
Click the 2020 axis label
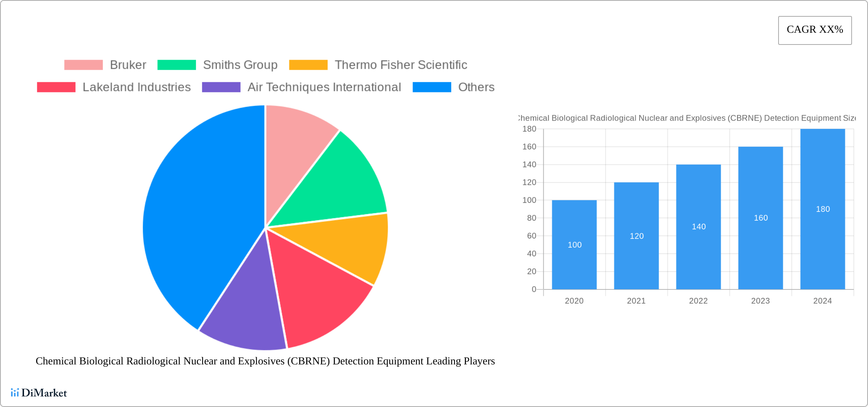pos(574,301)
